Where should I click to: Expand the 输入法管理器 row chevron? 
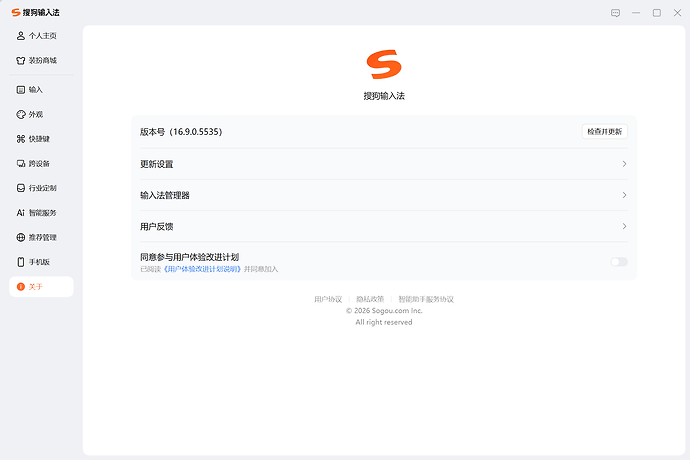[x=624, y=195]
